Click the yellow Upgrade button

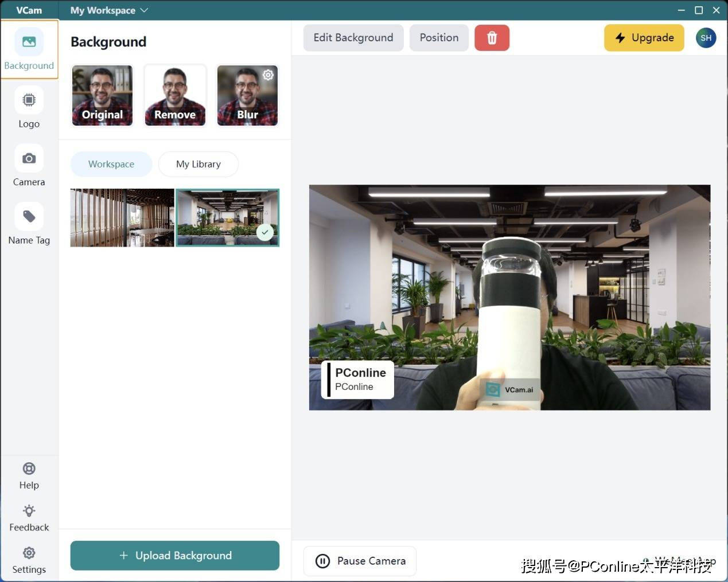tap(644, 38)
